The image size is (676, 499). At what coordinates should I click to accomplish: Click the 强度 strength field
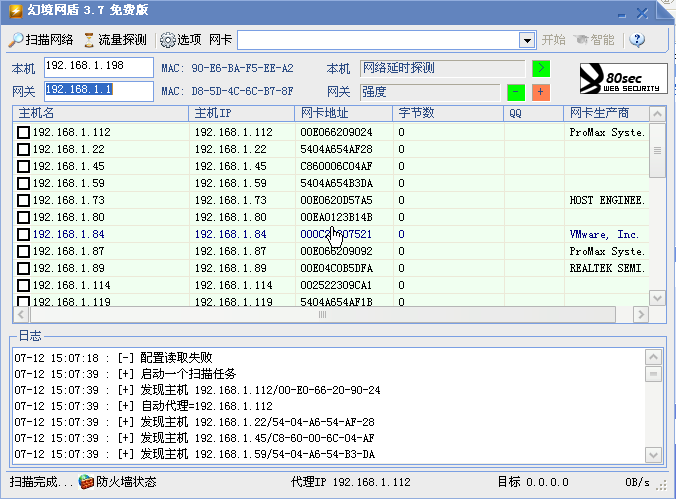pyautogui.click(x=430, y=92)
